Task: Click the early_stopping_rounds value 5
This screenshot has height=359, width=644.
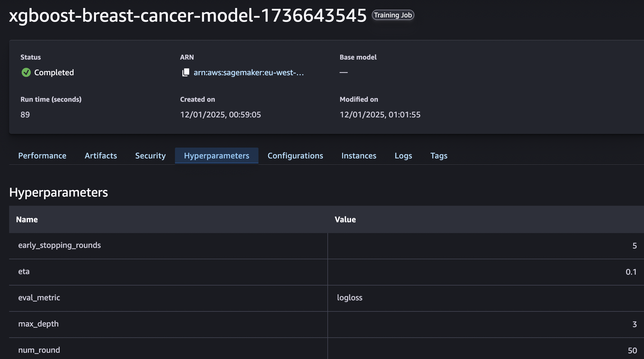Action: coord(635,246)
